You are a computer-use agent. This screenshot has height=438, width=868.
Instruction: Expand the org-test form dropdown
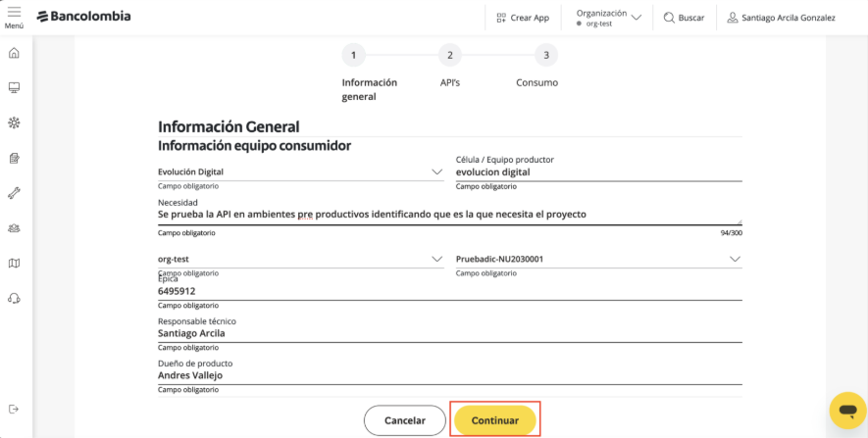(x=436, y=259)
